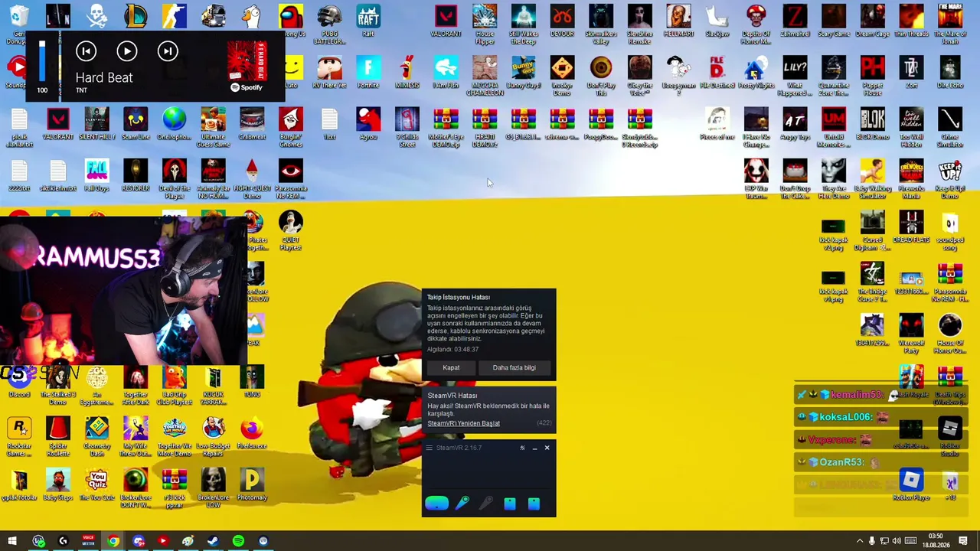Click the SteamVR'ı Yeniden Başlat link

463,423
